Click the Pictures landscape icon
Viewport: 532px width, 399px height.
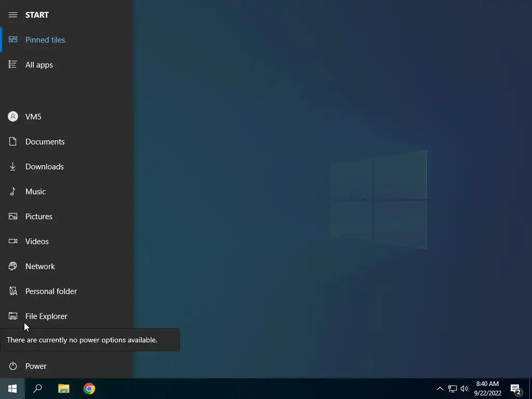click(x=13, y=217)
